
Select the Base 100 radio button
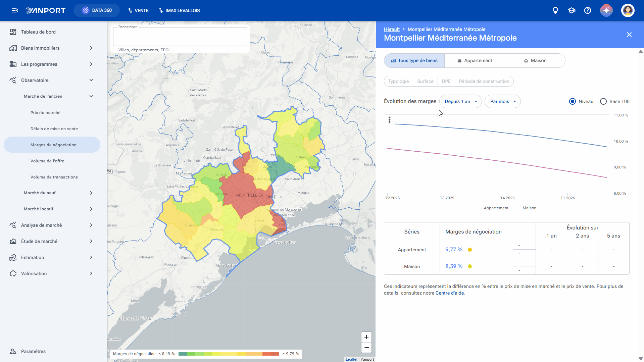pyautogui.click(x=603, y=101)
